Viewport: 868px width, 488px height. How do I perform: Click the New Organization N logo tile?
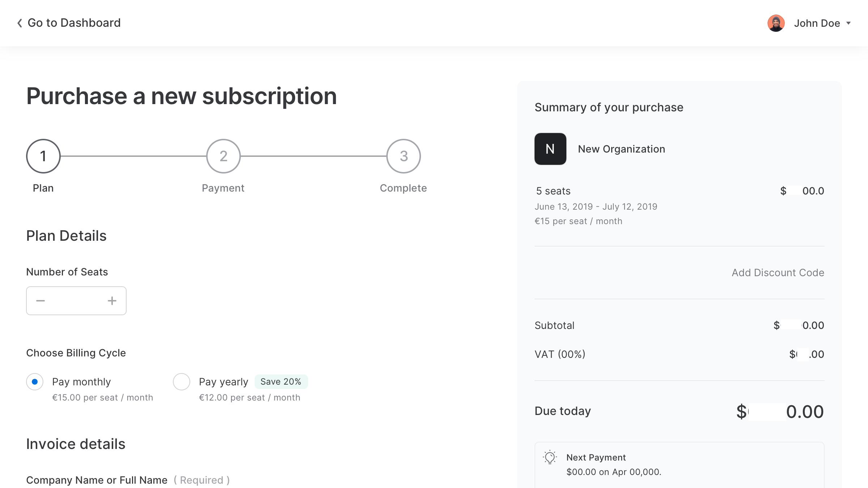[550, 149]
